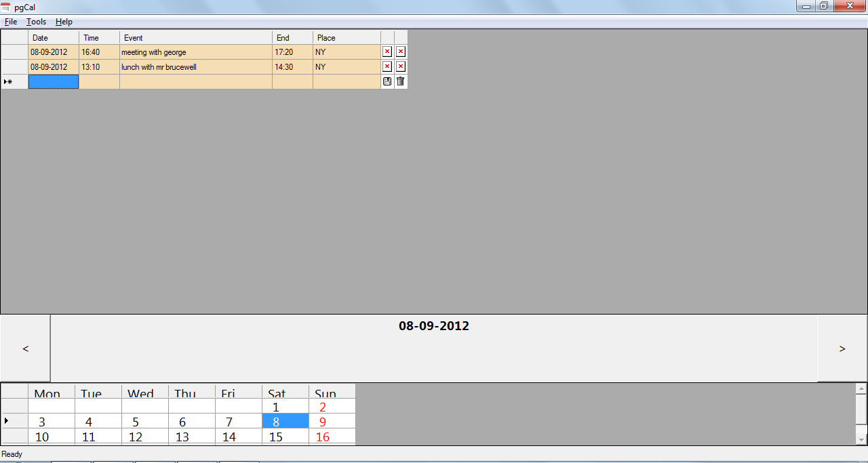Click the save floppy icon in the new row
Screen dimensions: 868x463
pos(387,81)
